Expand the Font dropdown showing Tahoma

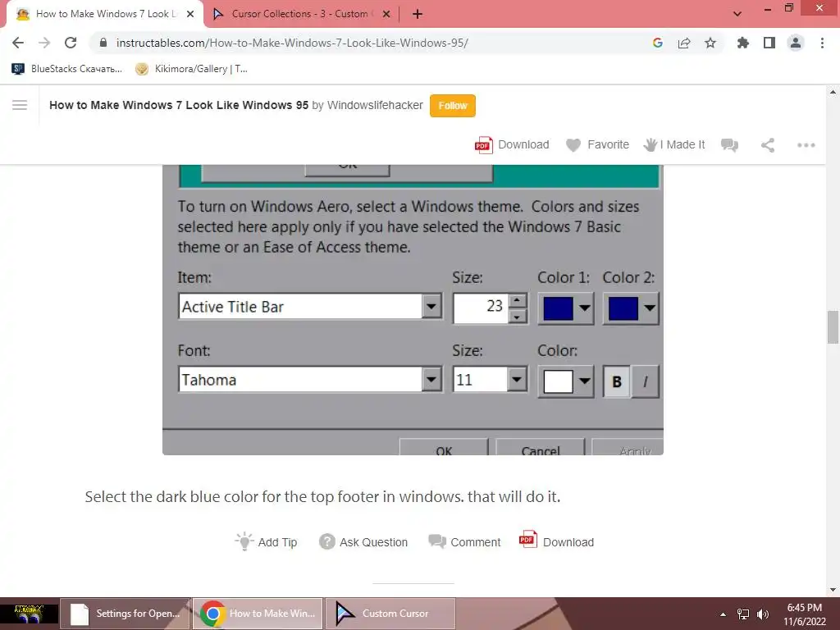[x=431, y=380]
